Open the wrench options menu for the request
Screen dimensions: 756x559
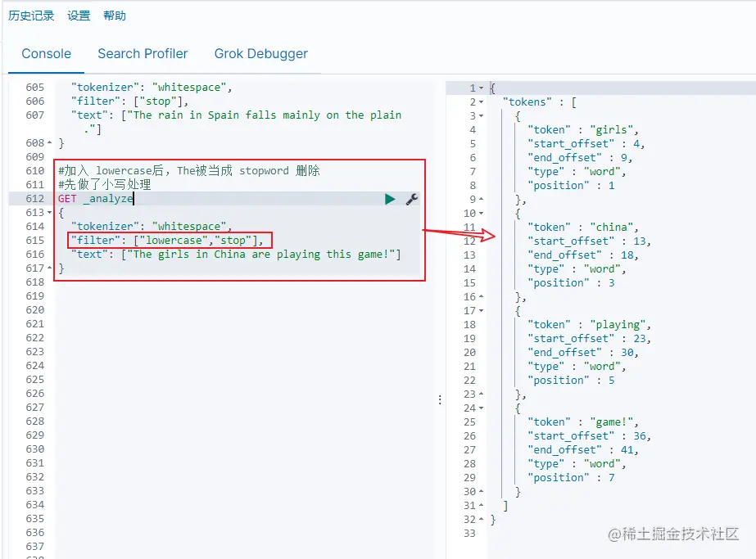(411, 199)
